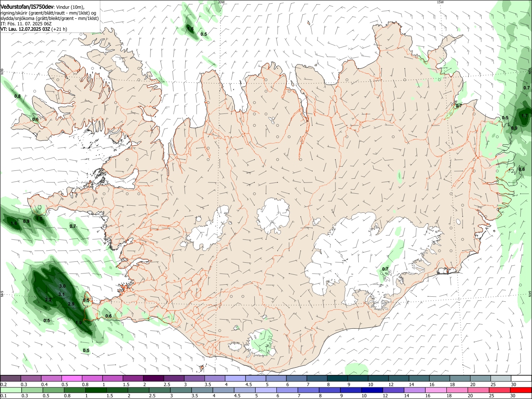Click the 0.8 map value near the Westfjords
532x399 pixels.
coord(17,96)
